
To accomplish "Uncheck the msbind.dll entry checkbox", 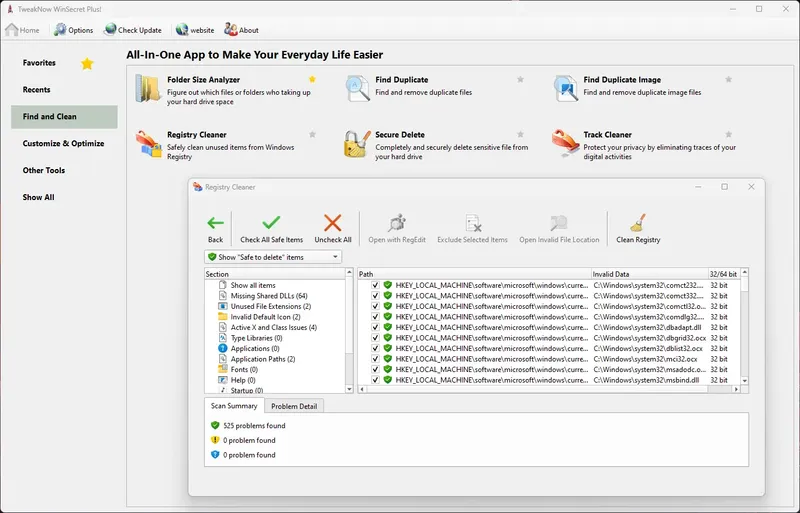I will point(376,380).
